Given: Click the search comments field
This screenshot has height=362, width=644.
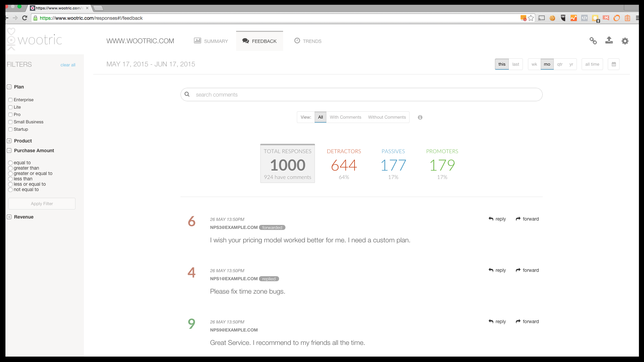Looking at the screenshot, I should 362,95.
